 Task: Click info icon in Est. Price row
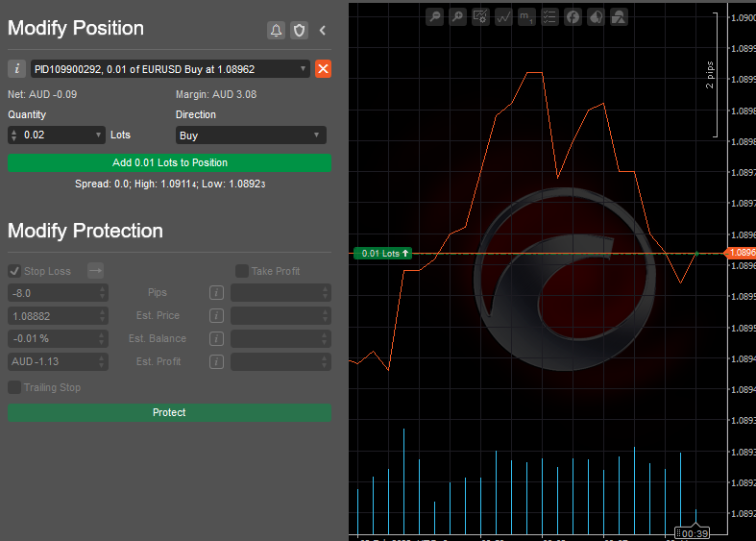point(216,316)
